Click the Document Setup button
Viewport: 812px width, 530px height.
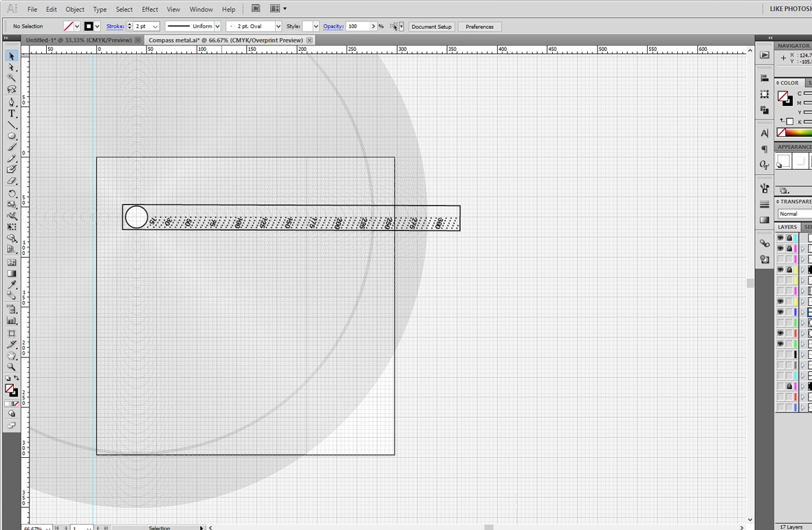tap(431, 27)
